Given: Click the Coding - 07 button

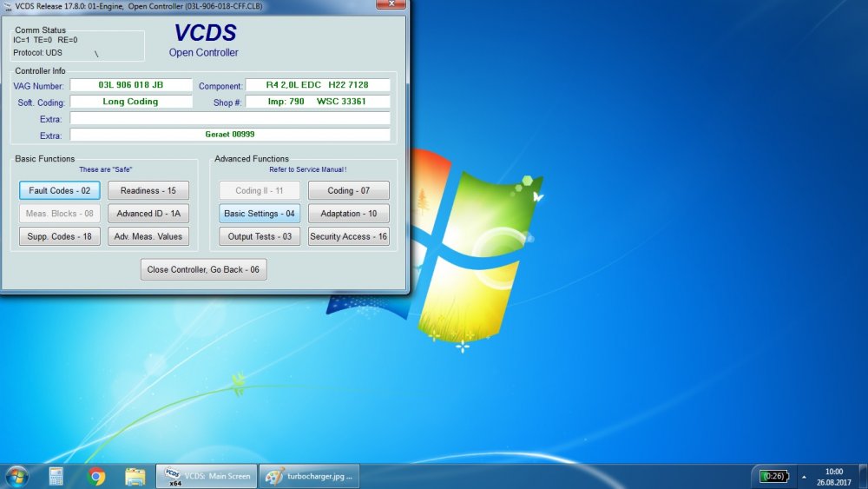Looking at the screenshot, I should click(349, 190).
